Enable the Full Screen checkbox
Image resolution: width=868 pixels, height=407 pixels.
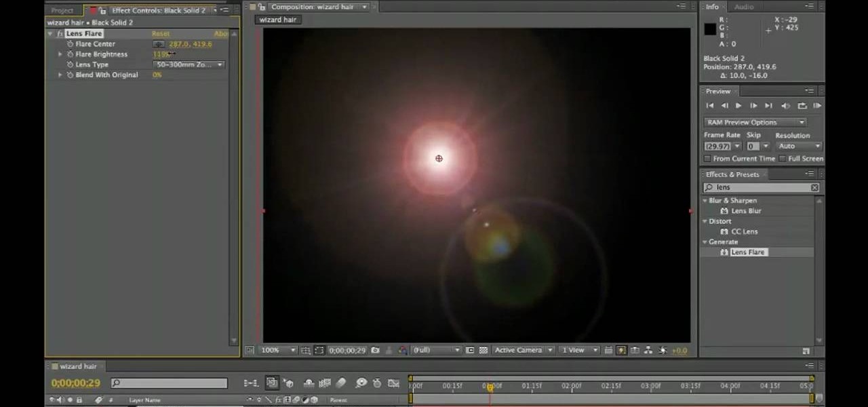(x=783, y=158)
